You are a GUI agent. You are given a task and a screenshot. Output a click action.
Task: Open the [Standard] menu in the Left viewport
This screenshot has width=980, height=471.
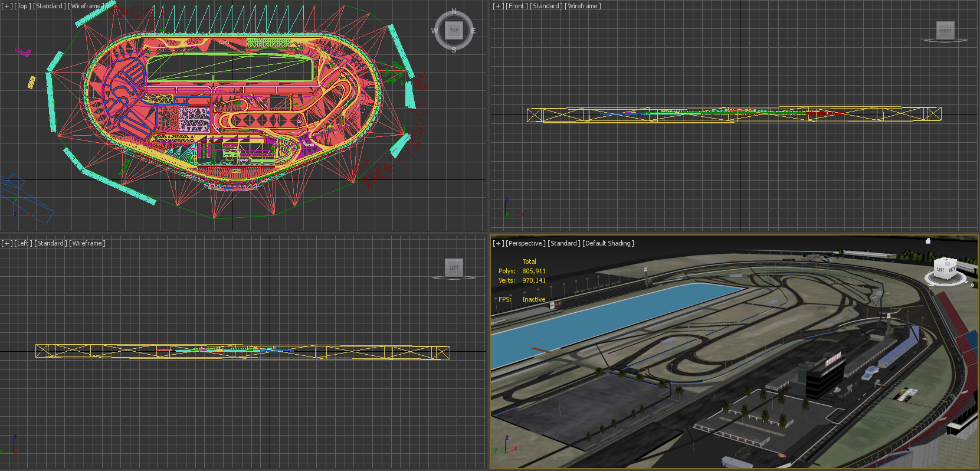(51, 243)
